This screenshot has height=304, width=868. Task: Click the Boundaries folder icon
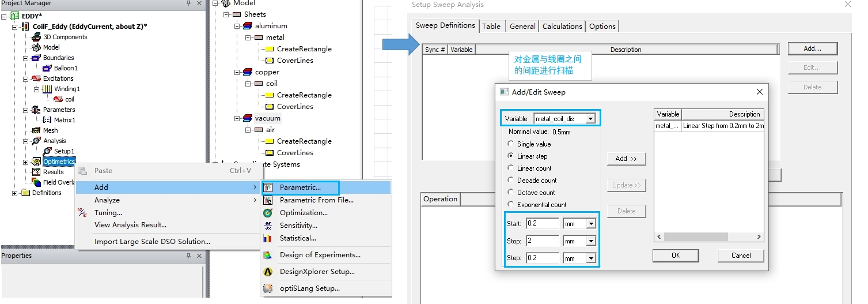[x=36, y=58]
